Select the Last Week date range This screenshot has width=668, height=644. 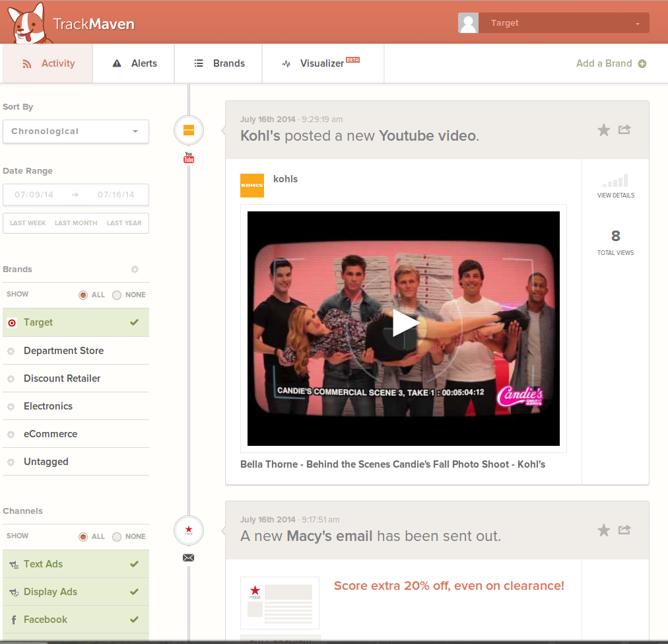[28, 223]
